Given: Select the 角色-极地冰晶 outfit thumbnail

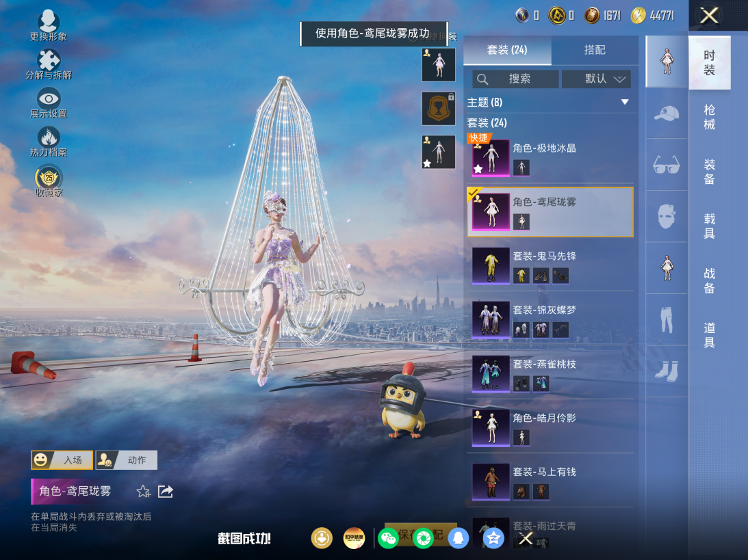Looking at the screenshot, I should click(x=491, y=158).
